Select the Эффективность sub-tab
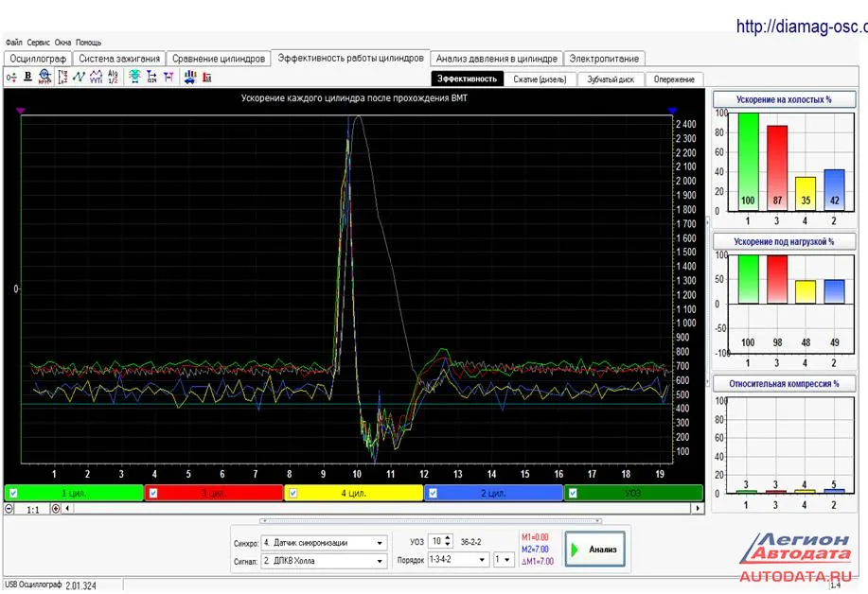The height and width of the screenshot is (594, 868). [x=468, y=79]
